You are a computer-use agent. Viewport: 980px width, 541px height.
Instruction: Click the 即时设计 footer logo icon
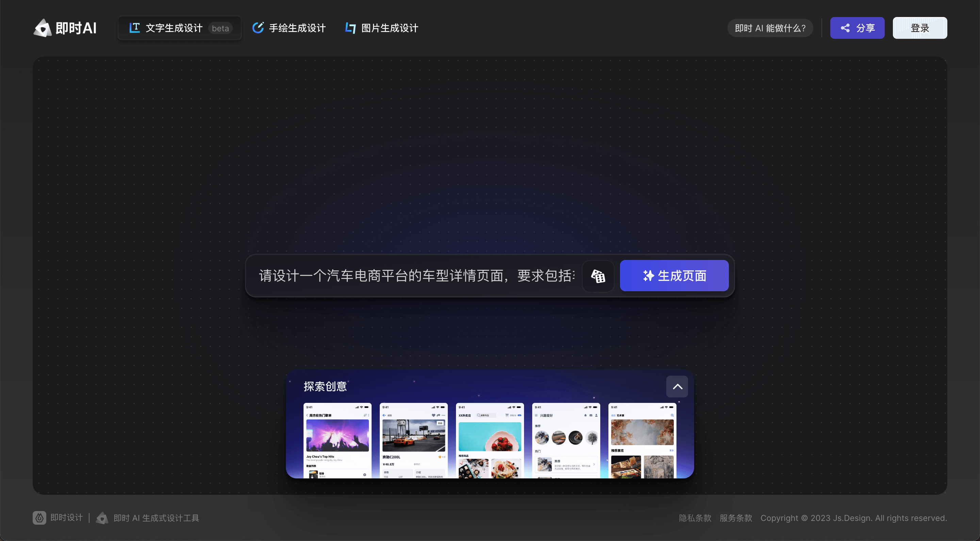pyautogui.click(x=39, y=518)
